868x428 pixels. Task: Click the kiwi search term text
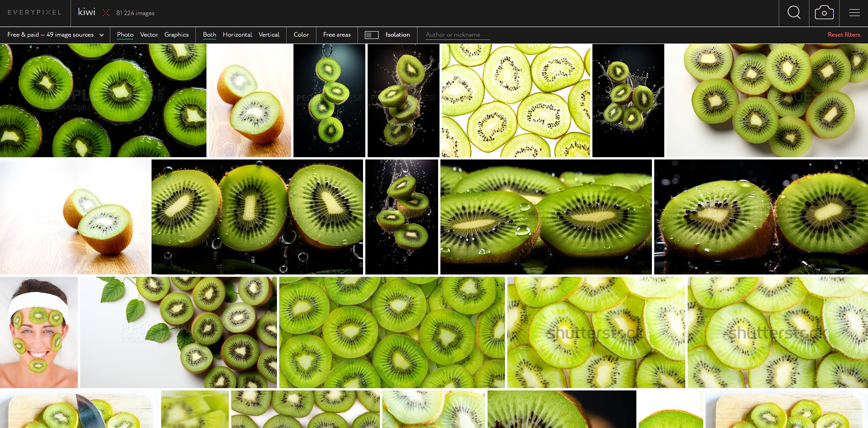tap(87, 12)
